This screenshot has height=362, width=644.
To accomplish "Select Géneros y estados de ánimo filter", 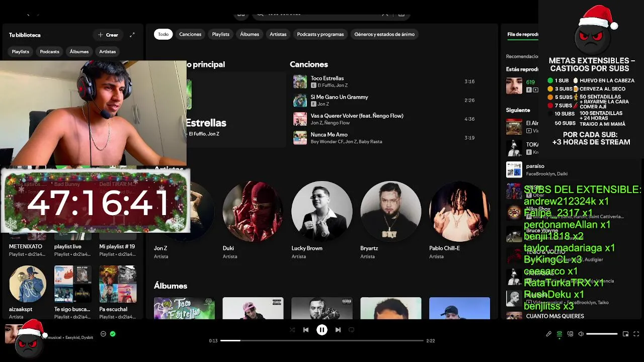I will click(384, 34).
